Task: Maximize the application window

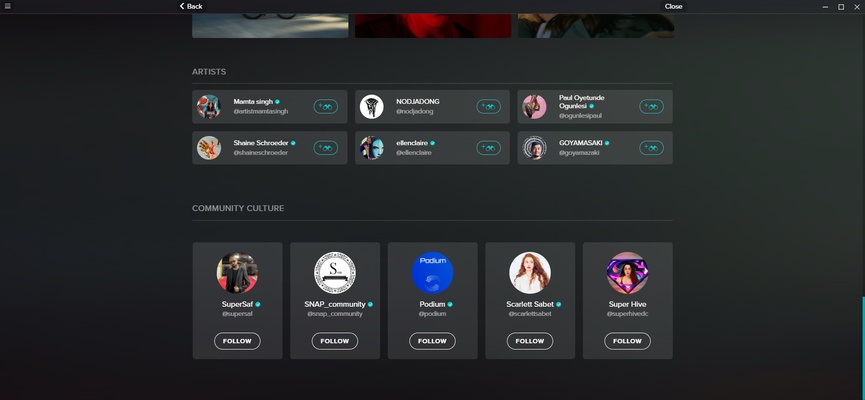Action: [x=841, y=7]
